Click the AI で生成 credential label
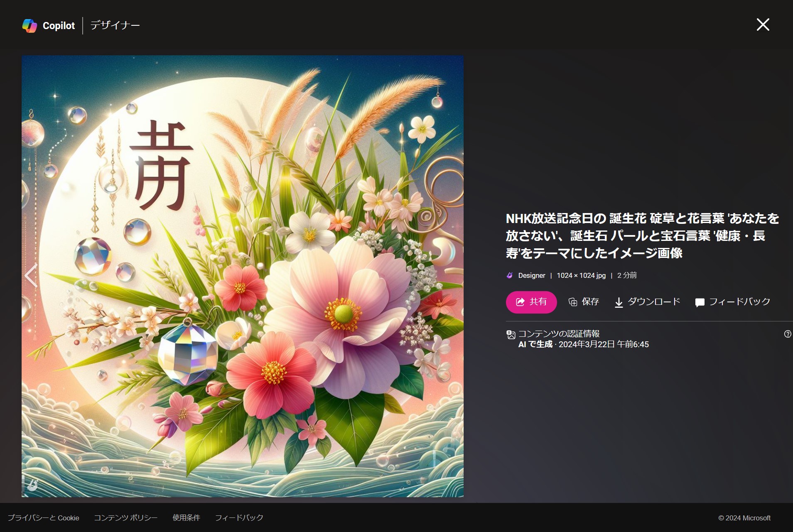Image resolution: width=793 pixels, height=532 pixels. (x=535, y=344)
